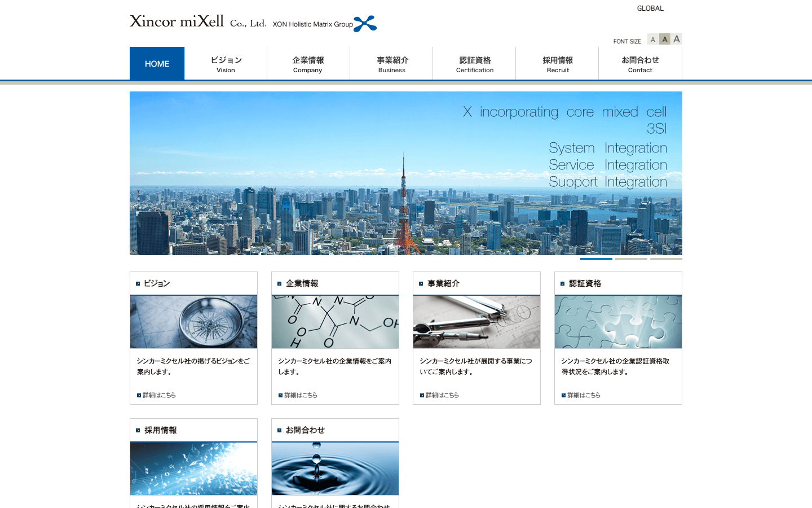Select the first slideshow indicator bar
812x508 pixels.
click(596, 259)
